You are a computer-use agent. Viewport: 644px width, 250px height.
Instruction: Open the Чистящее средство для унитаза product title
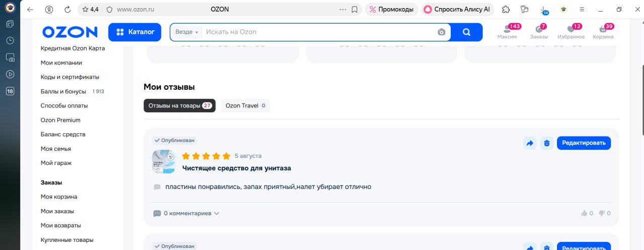(x=236, y=168)
